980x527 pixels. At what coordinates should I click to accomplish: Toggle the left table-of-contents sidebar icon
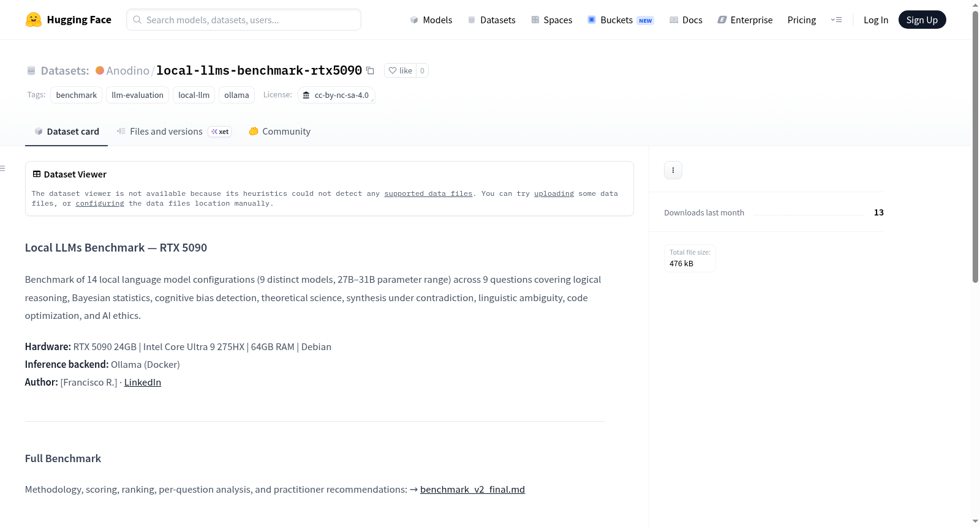pyautogui.click(x=3, y=168)
